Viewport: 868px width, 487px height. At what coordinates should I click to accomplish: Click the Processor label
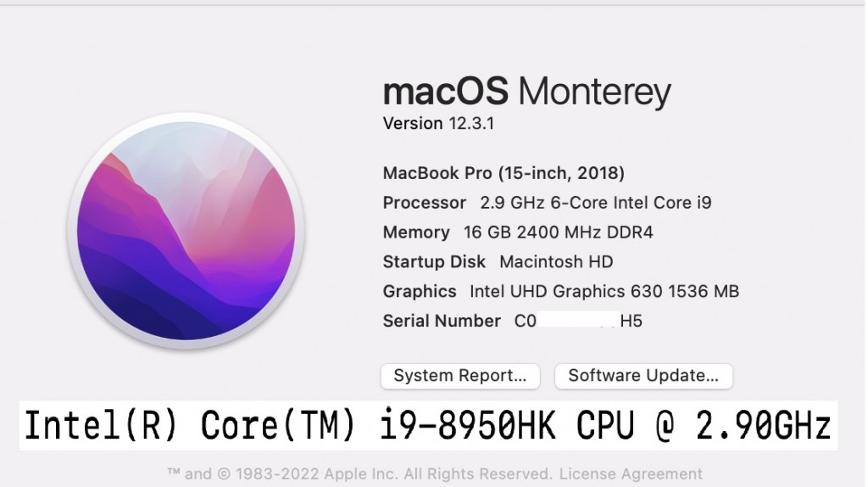(x=424, y=203)
